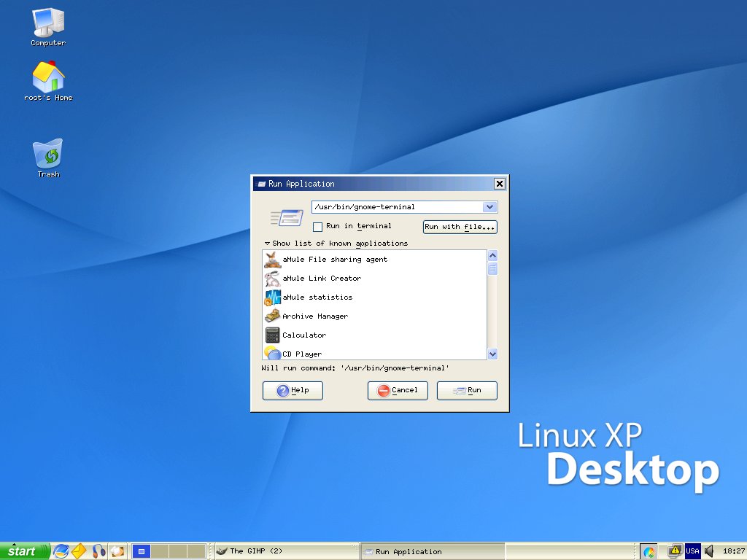Open the volume speaker tray icon
Viewport: 747px width, 560px height.
coord(709,551)
